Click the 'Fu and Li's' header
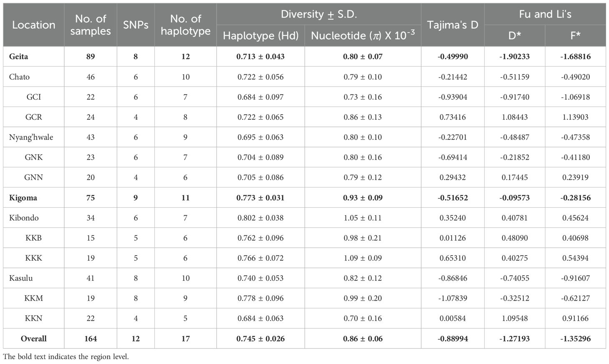 point(545,14)
